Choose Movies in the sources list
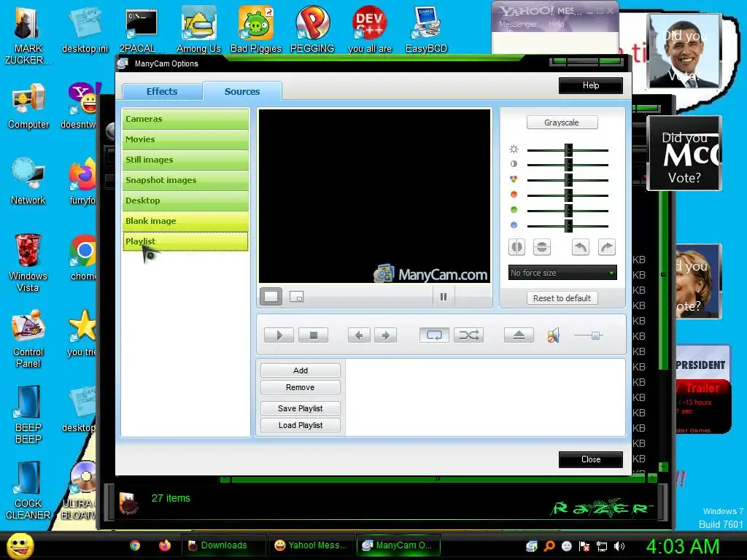The image size is (747, 560). (185, 139)
